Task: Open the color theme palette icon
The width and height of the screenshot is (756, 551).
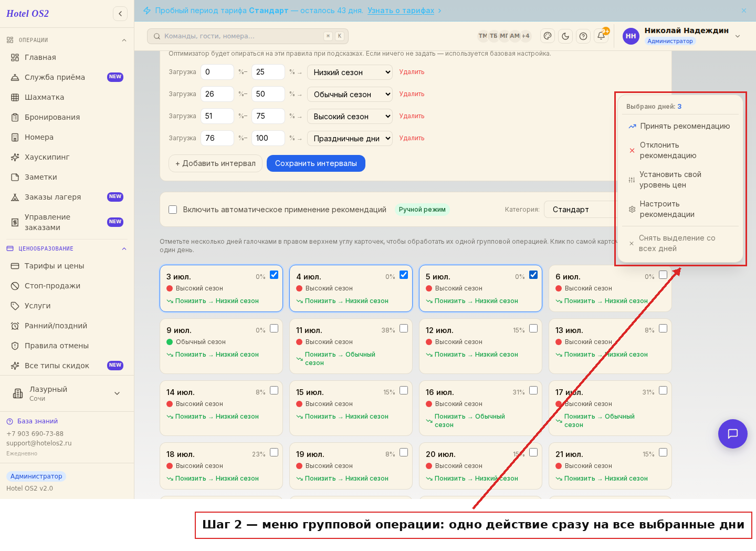Action: click(548, 36)
